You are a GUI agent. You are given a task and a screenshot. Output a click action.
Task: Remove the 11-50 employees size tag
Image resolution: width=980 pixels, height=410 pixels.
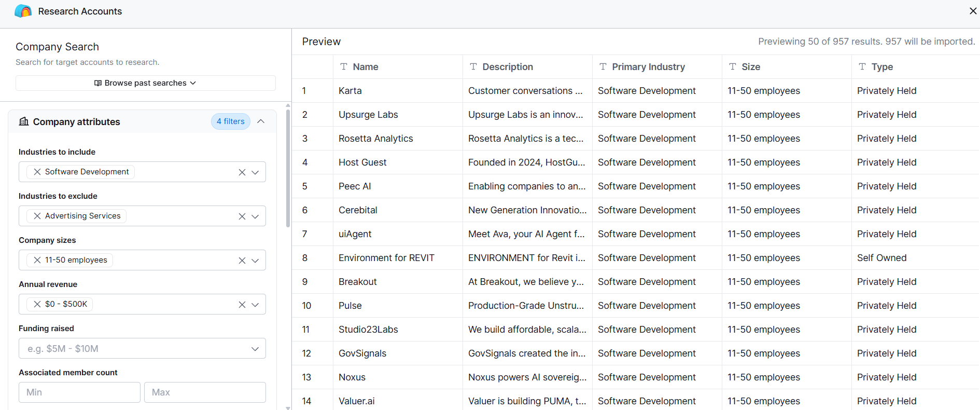[x=37, y=260]
